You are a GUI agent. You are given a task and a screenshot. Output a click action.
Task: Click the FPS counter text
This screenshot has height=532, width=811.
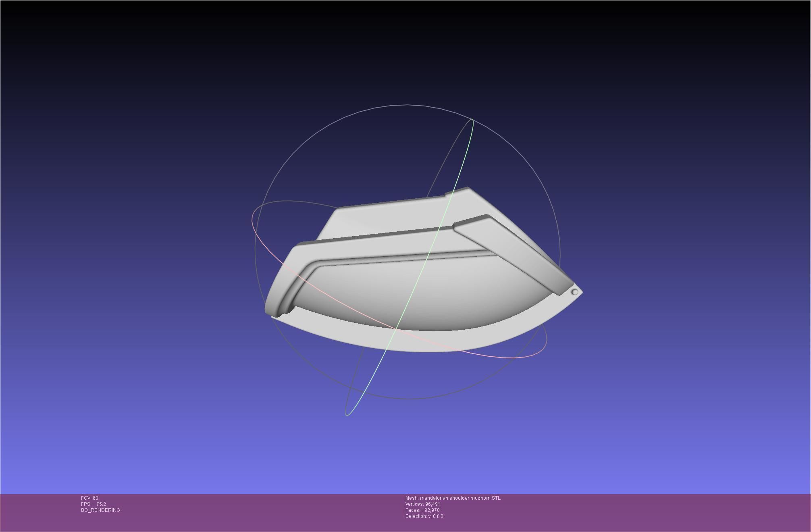click(x=94, y=504)
